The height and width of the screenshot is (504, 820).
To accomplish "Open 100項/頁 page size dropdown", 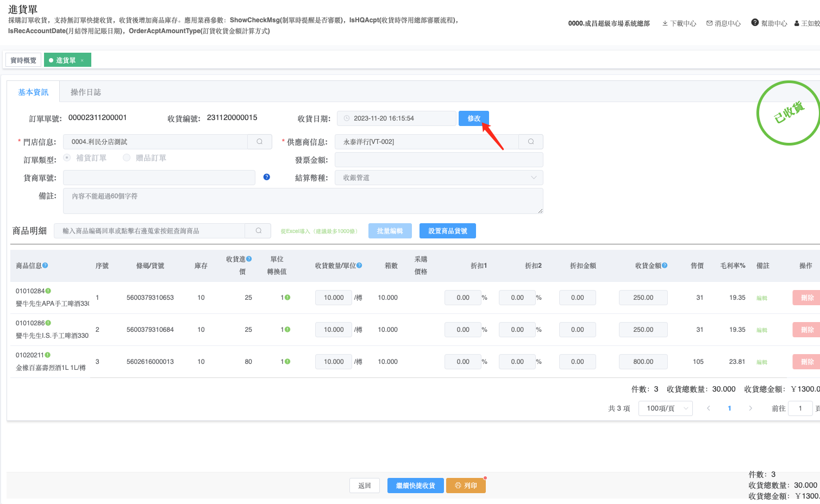I will tap(666, 408).
